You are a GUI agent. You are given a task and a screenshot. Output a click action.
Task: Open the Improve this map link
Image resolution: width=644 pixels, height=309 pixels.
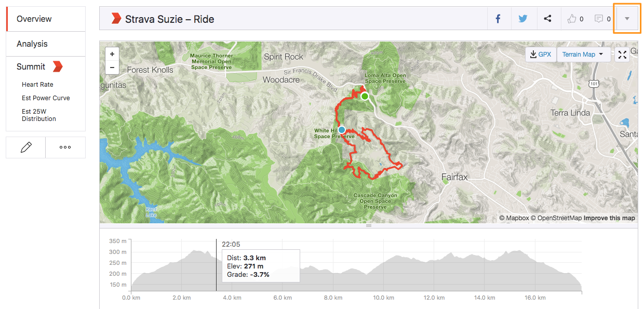[x=609, y=218]
